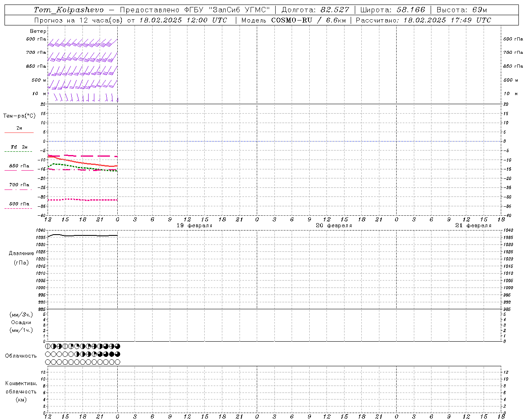The image size is (525, 420).
Task: Click the left pressure axis value '1040'
Action: click(41, 231)
